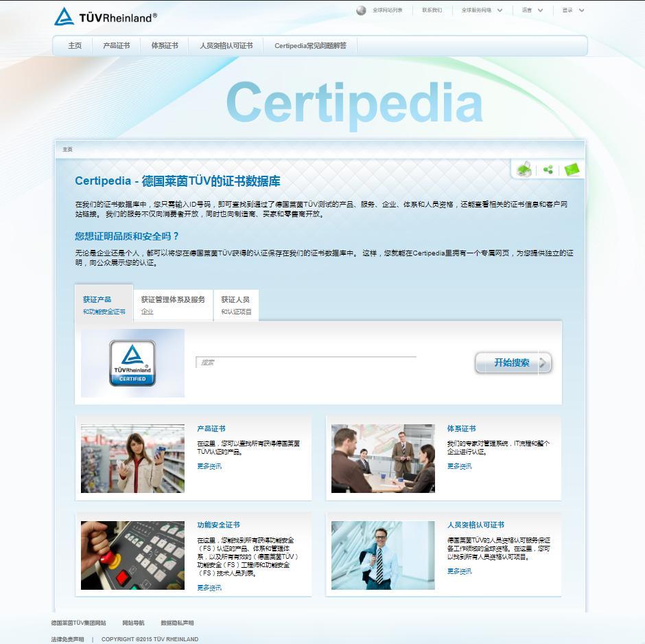Viewport: 645px width, 644px height.
Task: Expand the 登录 login dropdown
Action: tap(573, 10)
